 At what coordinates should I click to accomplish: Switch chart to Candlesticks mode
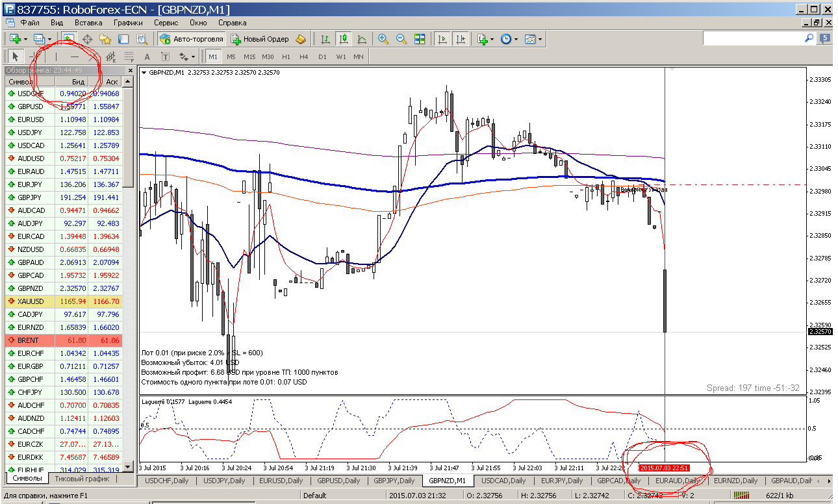(343, 39)
